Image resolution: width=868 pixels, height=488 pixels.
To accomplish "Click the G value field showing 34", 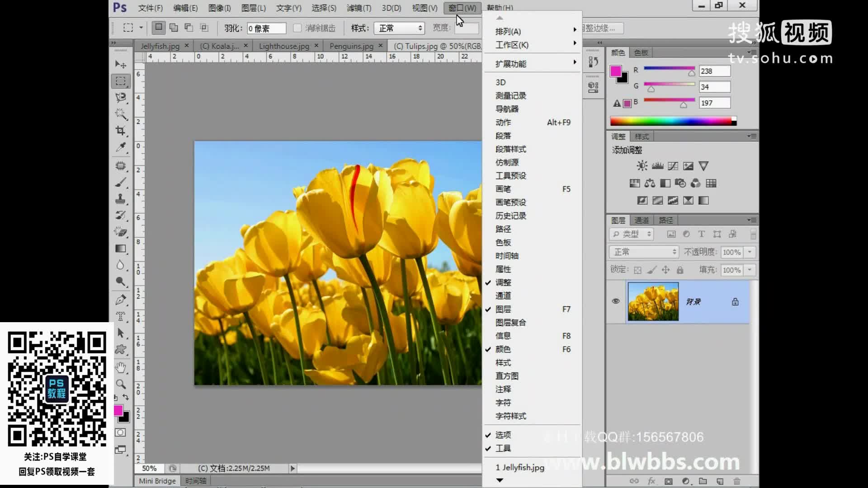I will [714, 87].
